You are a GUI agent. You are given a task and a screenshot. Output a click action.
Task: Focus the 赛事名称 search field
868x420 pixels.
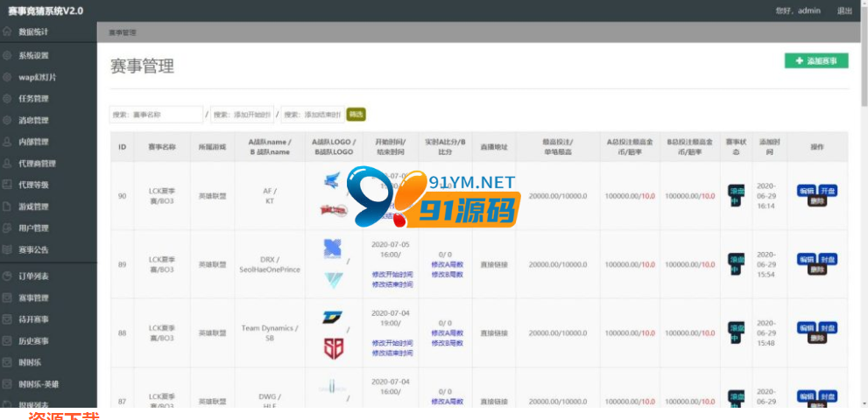click(x=156, y=115)
